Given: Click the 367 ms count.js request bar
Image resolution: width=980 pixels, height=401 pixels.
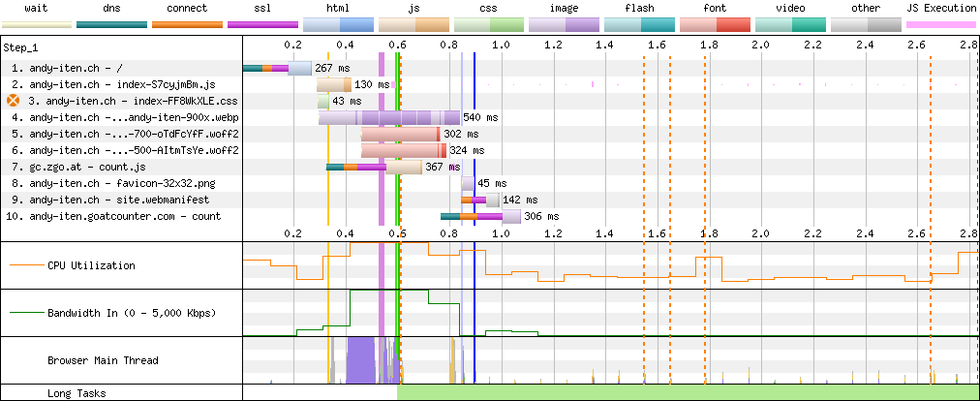Looking at the screenshot, I should click(x=374, y=167).
